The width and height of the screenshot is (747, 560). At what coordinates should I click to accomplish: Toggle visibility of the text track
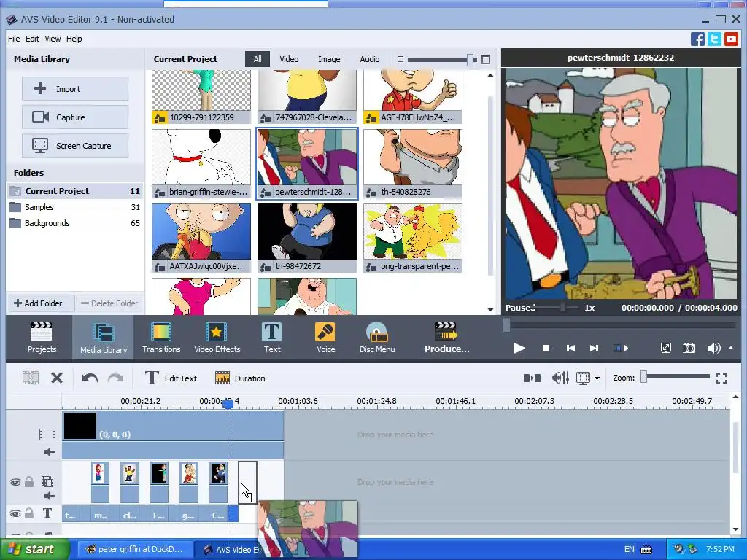click(15, 513)
